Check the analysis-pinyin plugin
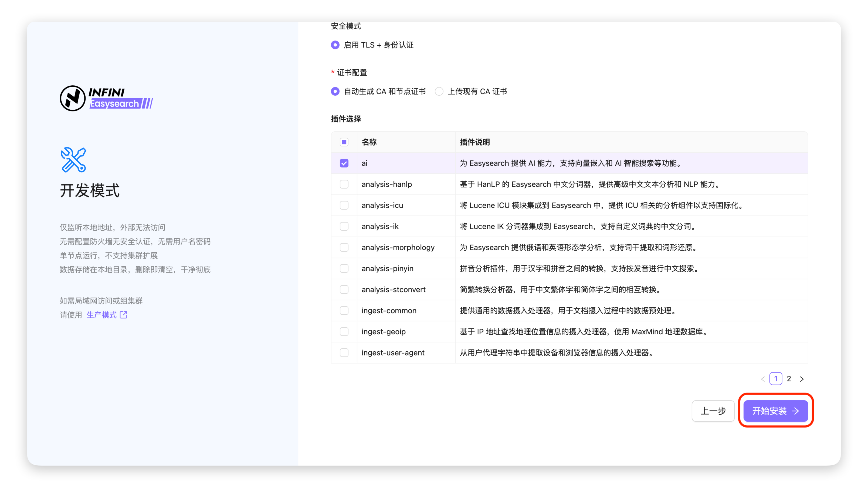Viewport: 868px width, 498px height. (x=344, y=268)
